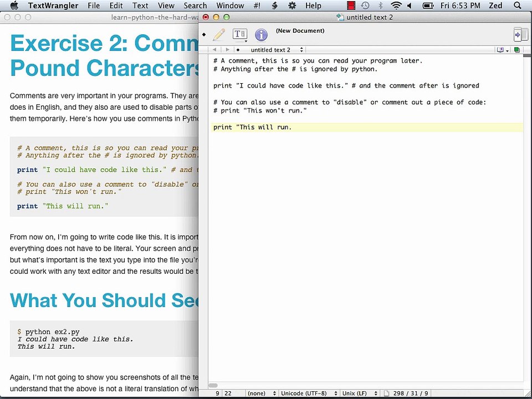Open the Edit menu

pos(116,6)
